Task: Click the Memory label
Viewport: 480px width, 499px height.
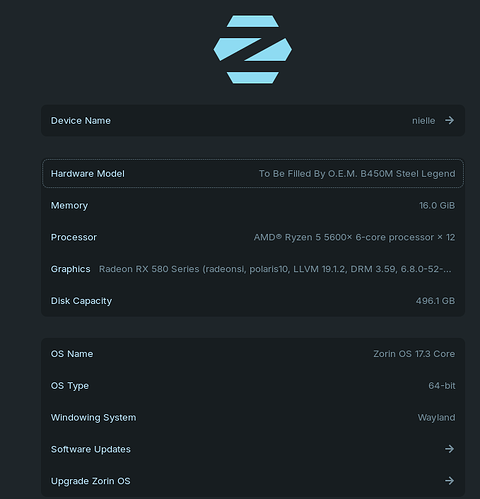Action: pyautogui.click(x=69, y=206)
